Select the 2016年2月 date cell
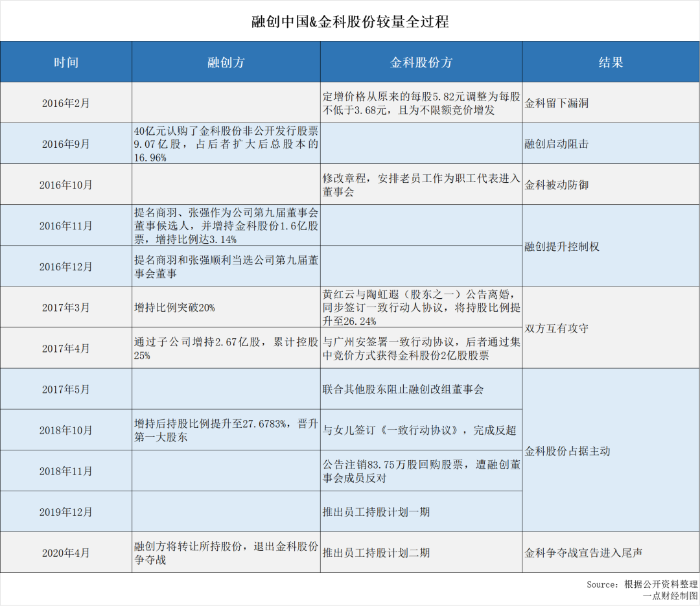 pyautogui.click(x=65, y=103)
